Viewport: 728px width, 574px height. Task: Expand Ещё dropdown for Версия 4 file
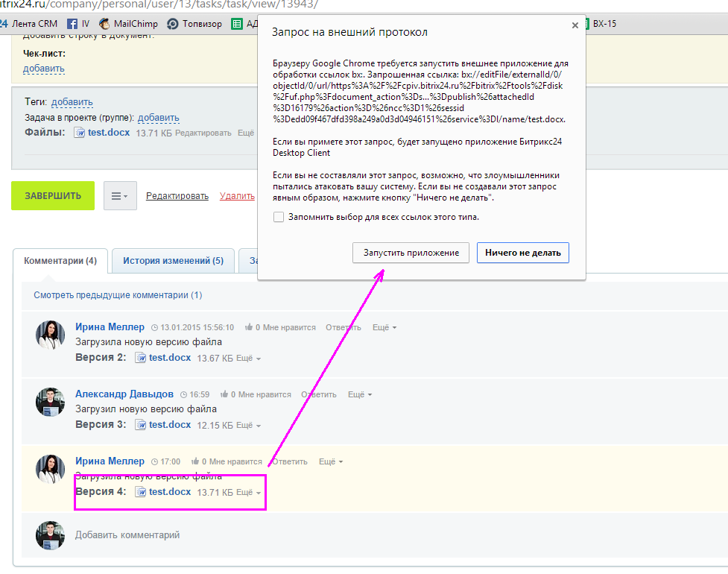coord(248,492)
